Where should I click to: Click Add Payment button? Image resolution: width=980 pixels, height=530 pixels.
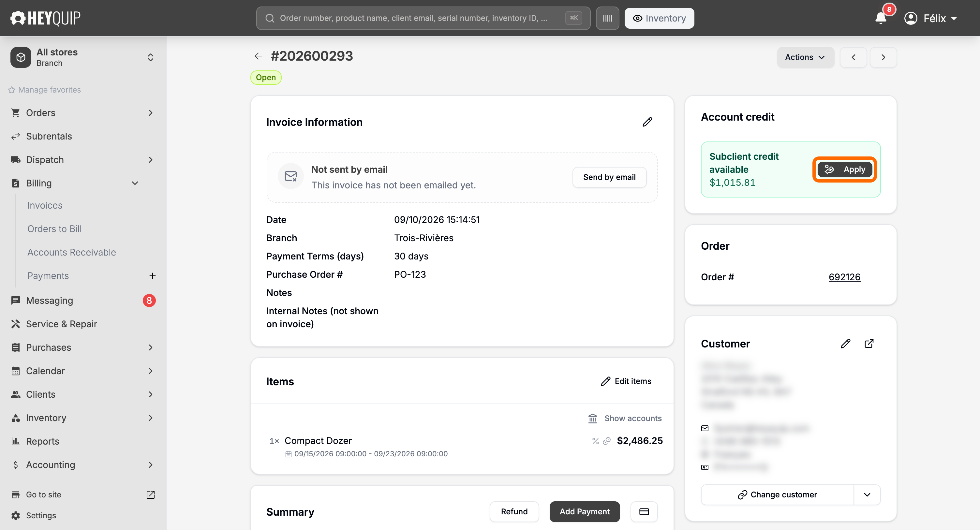click(584, 511)
